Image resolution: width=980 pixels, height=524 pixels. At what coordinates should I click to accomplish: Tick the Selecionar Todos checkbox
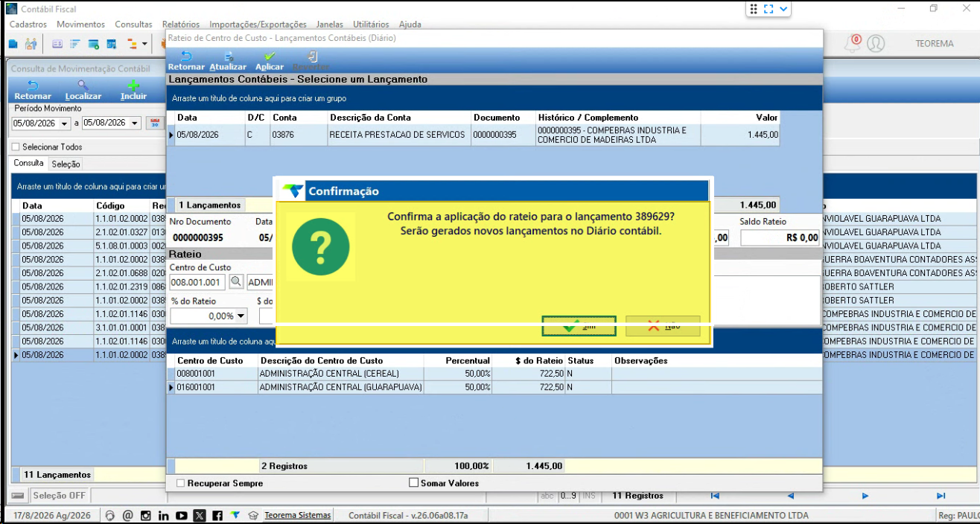16,147
